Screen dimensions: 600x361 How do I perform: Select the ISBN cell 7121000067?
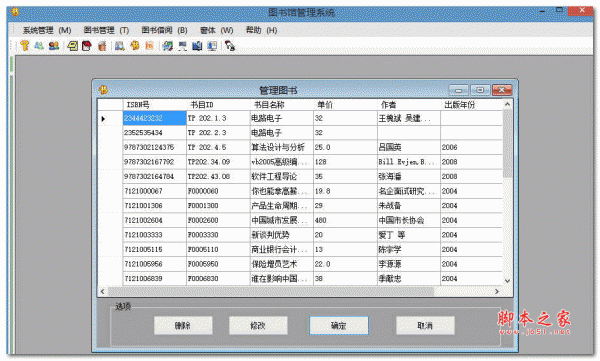[x=155, y=191]
